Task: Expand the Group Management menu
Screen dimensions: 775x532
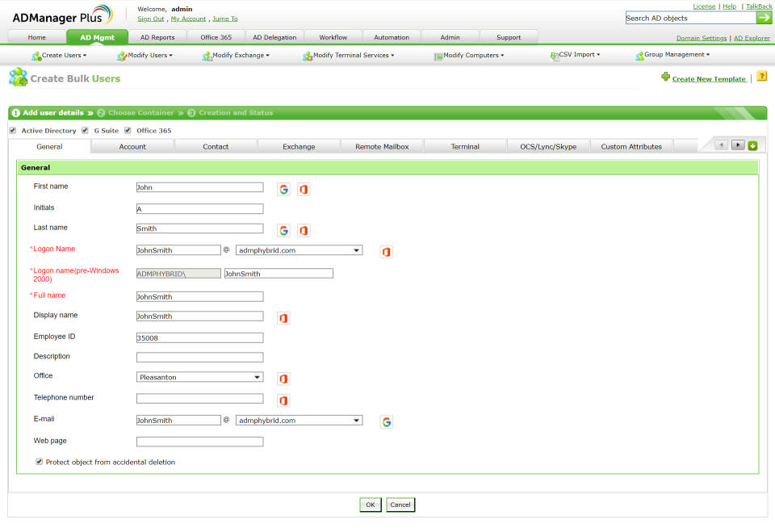Action: [675, 56]
